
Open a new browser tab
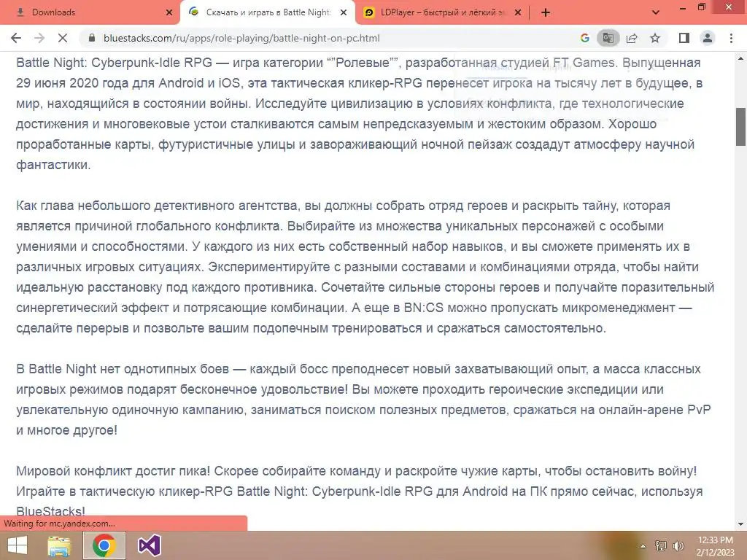(x=546, y=12)
